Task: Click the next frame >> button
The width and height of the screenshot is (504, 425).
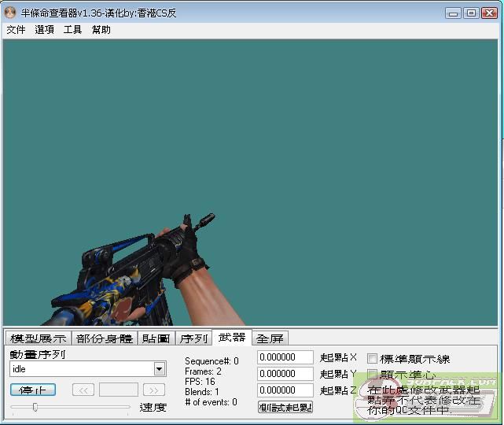Action: [x=154, y=390]
